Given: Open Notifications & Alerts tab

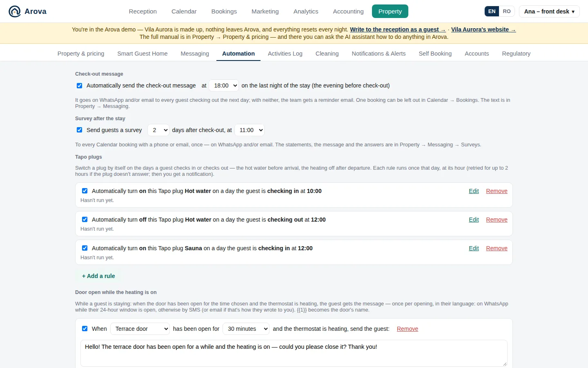Looking at the screenshot, I should (379, 54).
